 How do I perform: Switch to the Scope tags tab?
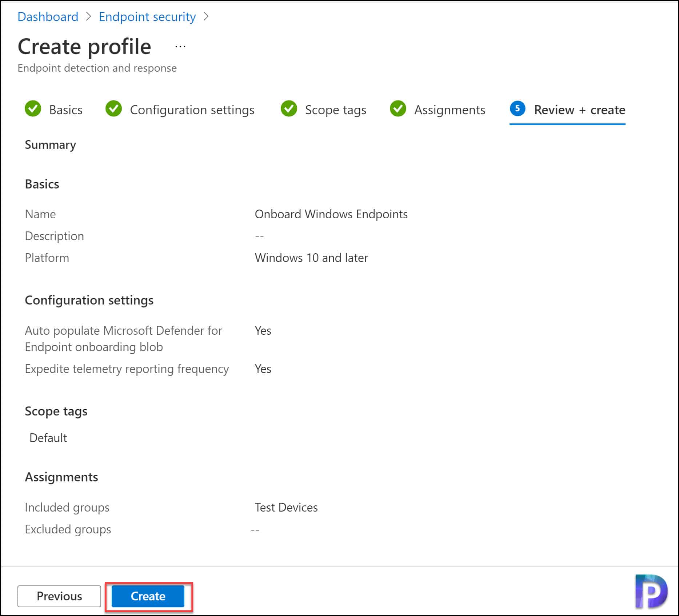[336, 110]
